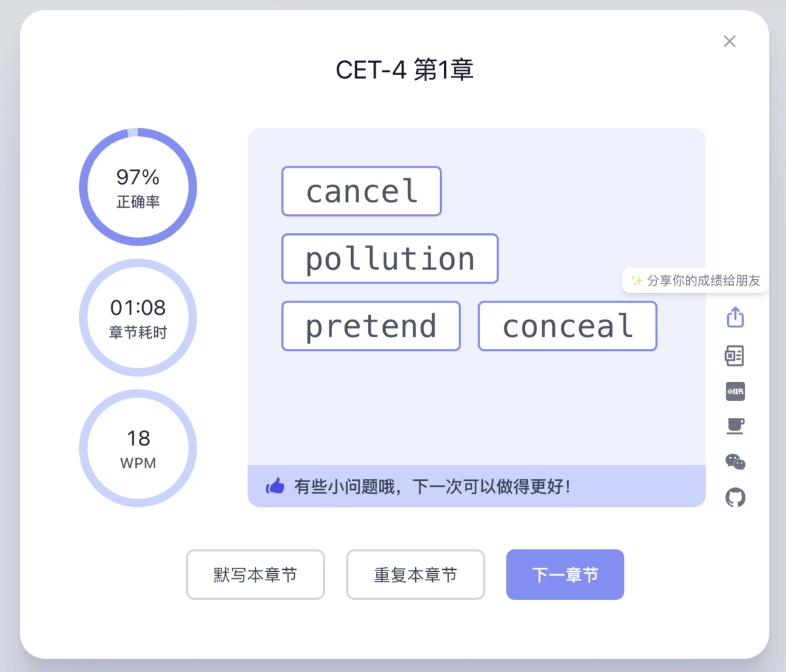The width and height of the screenshot is (786, 672).
Task: Click the 默写本章节 button
Action: [255, 574]
